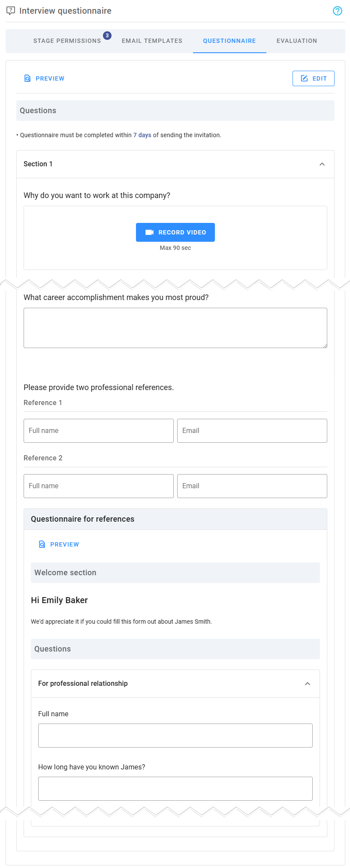Click the 7 days link
The height and width of the screenshot is (868, 350).
click(142, 135)
